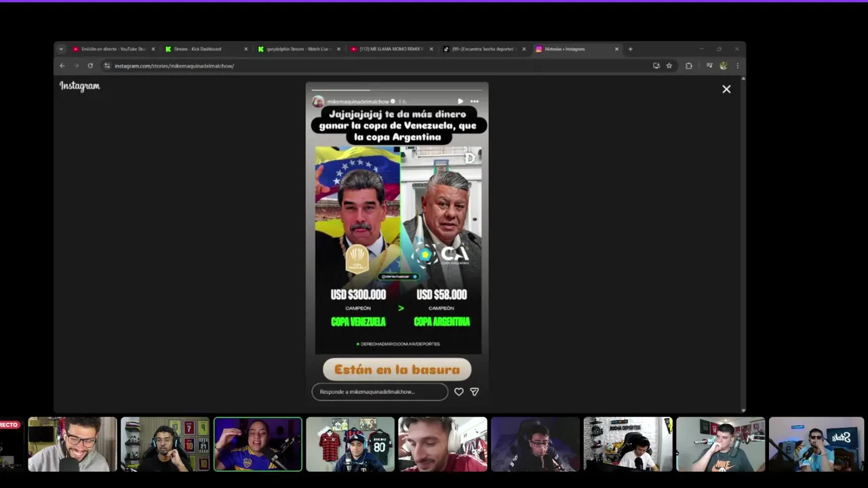
Task: View site information icon in address bar
Action: click(x=106, y=66)
